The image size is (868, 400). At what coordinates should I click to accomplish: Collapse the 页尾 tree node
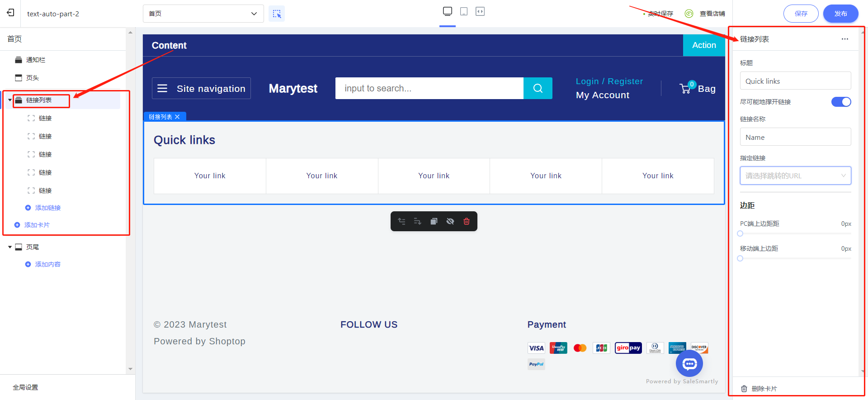coord(10,247)
